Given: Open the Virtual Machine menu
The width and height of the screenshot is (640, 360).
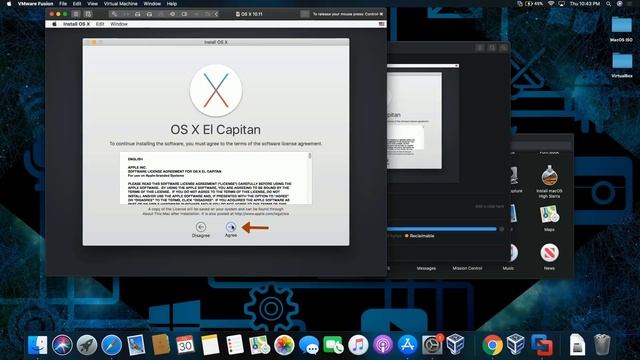Looking at the screenshot, I should click(x=120, y=4).
